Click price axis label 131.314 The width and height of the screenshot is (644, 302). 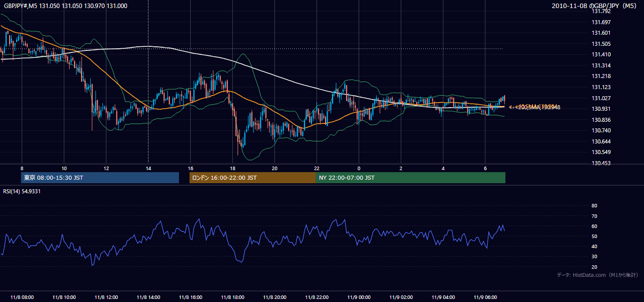601,65
